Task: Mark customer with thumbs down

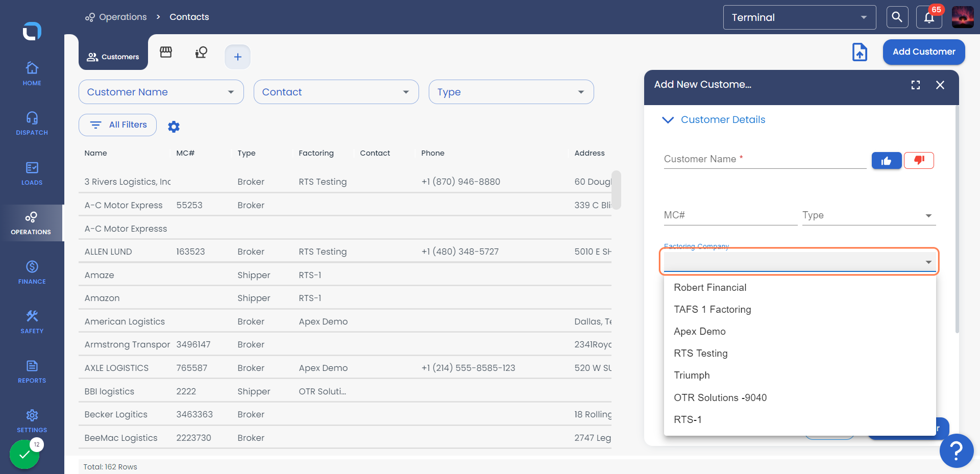Action: (x=919, y=160)
